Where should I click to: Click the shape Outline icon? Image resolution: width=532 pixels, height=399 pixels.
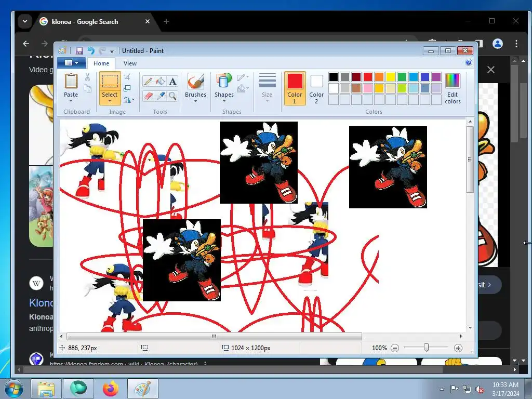242,77
